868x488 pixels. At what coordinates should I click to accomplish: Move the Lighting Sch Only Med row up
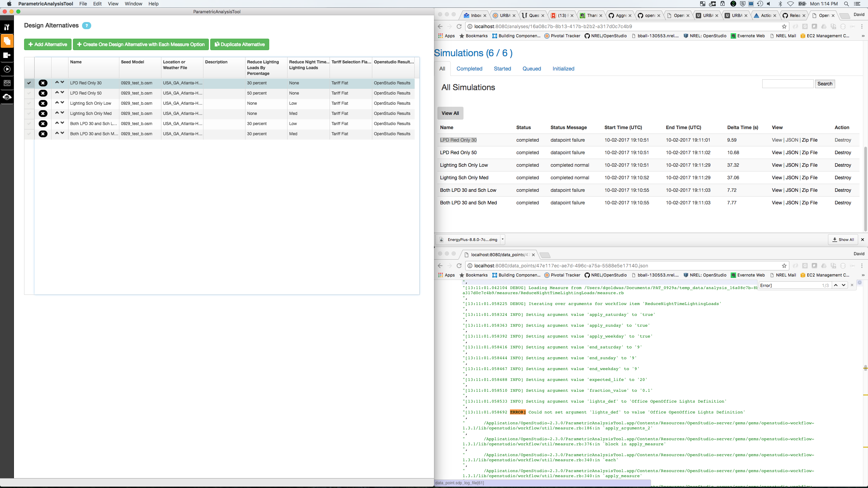tap(57, 113)
